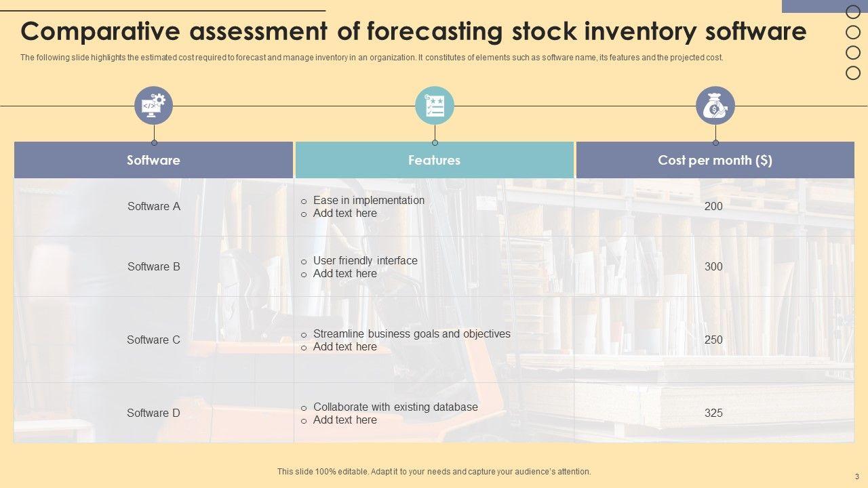This screenshot has width=868, height=488.
Task: Click the 325 cost value
Action: tap(713, 413)
